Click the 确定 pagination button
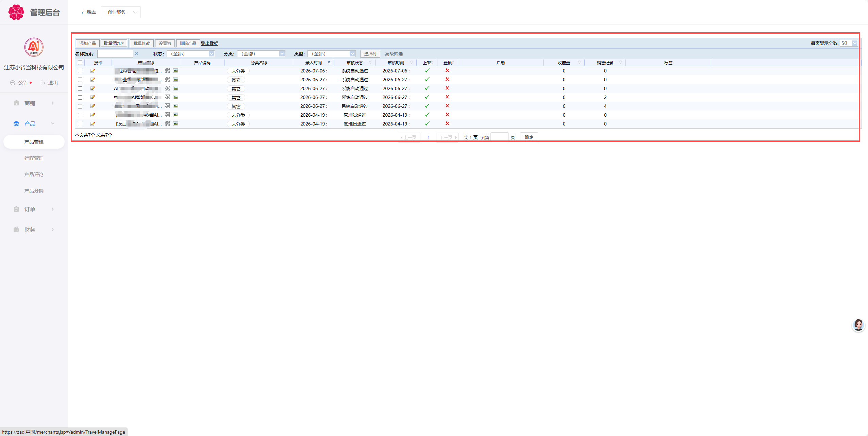 pos(529,137)
